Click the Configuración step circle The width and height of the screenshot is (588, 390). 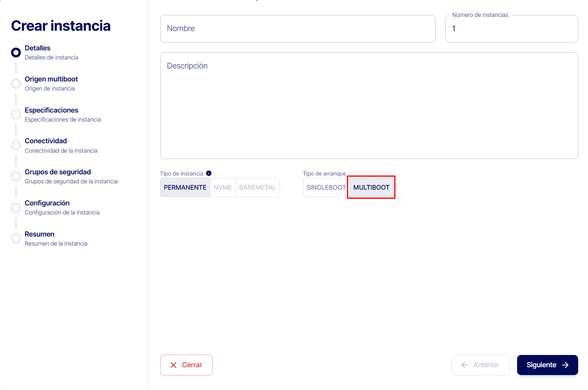pyautogui.click(x=16, y=207)
